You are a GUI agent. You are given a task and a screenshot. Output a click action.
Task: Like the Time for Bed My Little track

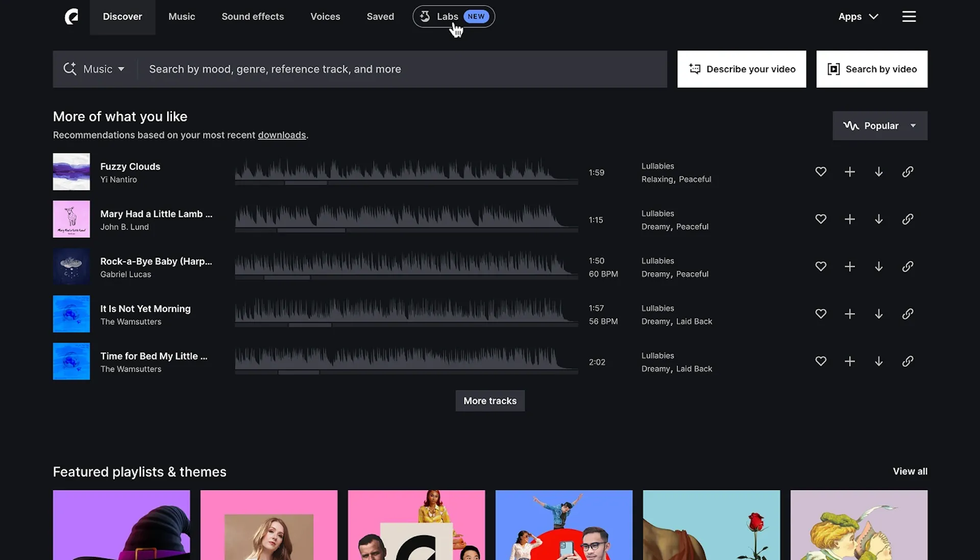(x=820, y=361)
